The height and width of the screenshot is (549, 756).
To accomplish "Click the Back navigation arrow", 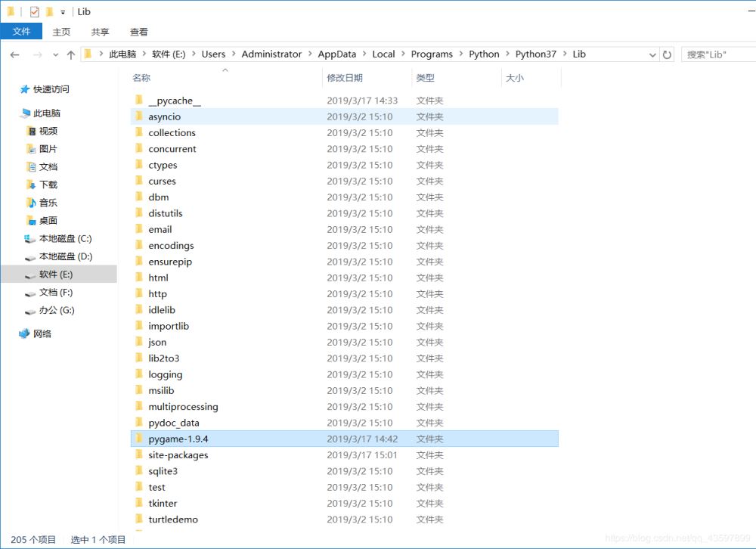I will pyautogui.click(x=14, y=54).
